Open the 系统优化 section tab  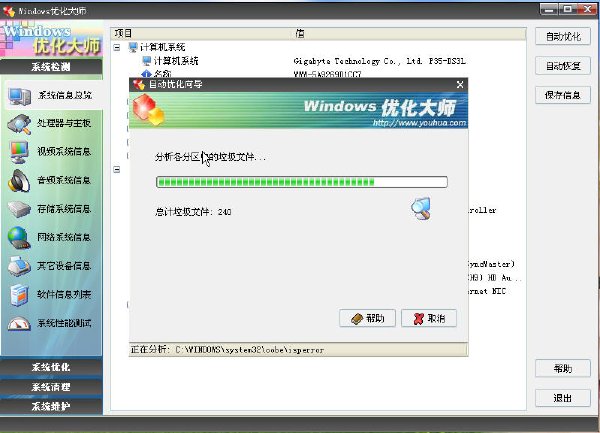51,367
